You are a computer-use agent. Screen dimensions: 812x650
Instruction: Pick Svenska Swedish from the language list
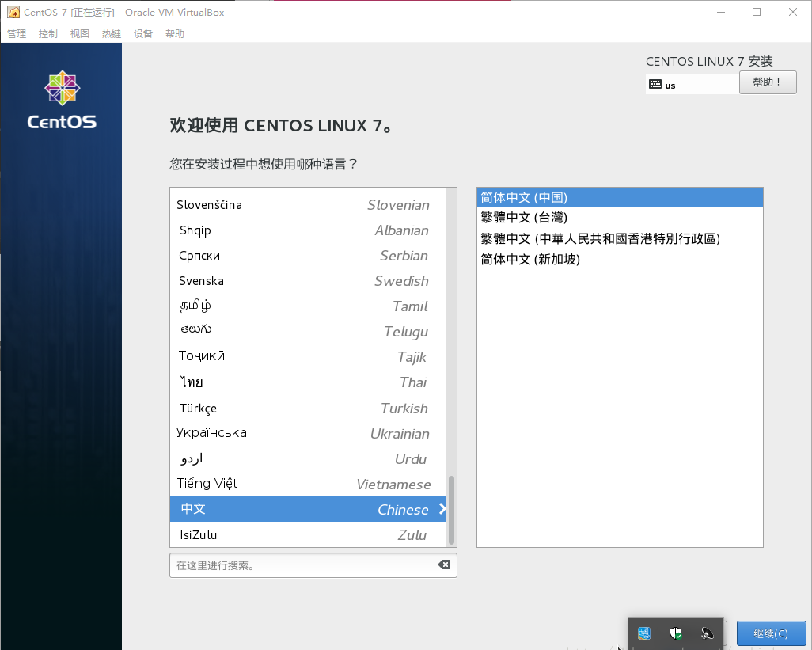tap(304, 281)
